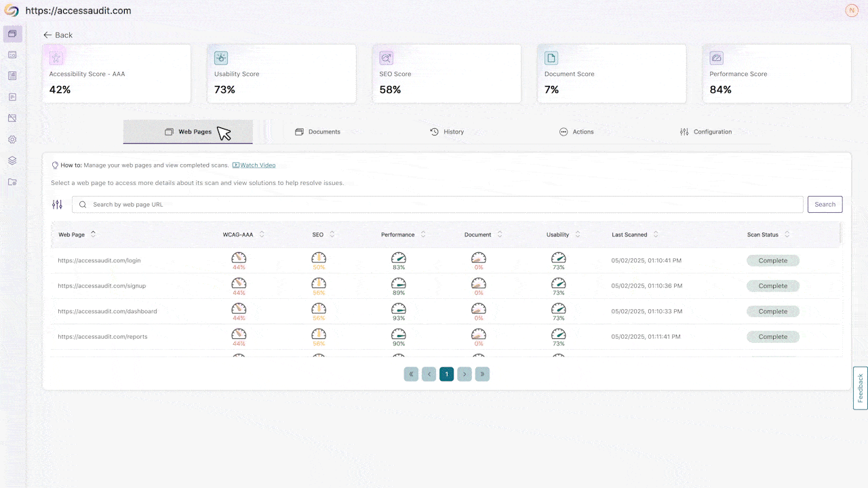This screenshot has width=868, height=488.
Task: Sort by Last Scanned column arrows
Action: pos(655,235)
